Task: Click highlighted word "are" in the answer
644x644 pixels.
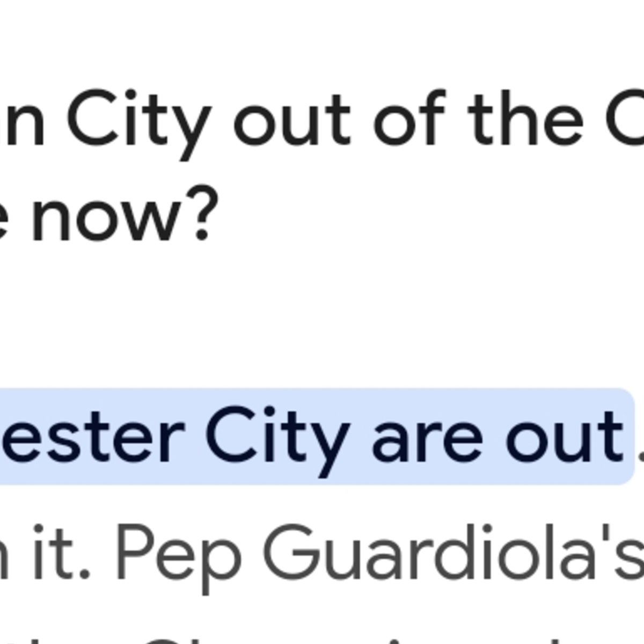Action: (427, 439)
